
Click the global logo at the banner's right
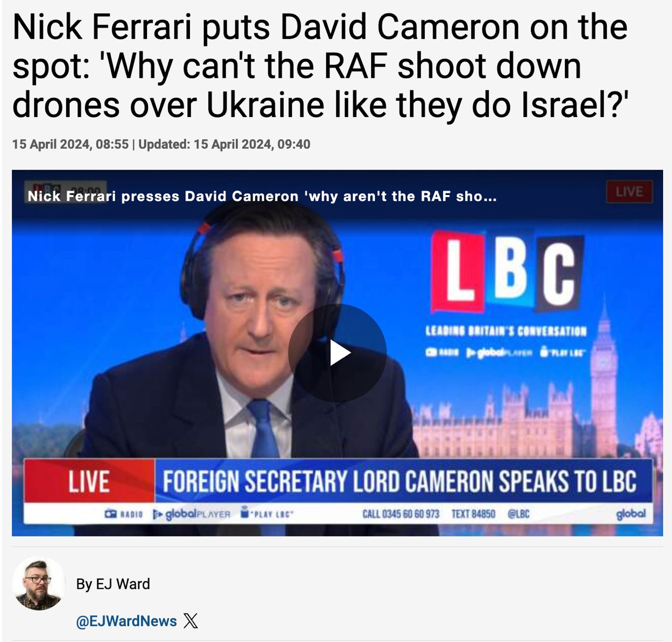pos(631,513)
